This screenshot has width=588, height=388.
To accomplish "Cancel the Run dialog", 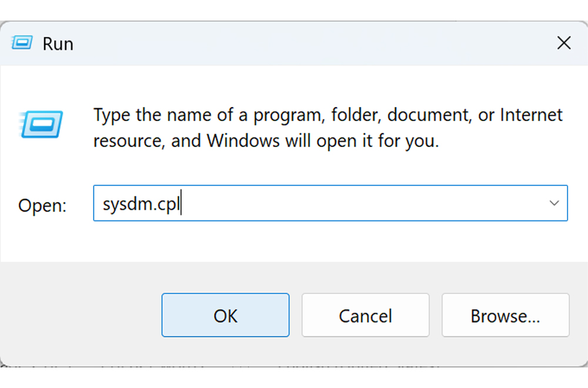I will click(365, 316).
